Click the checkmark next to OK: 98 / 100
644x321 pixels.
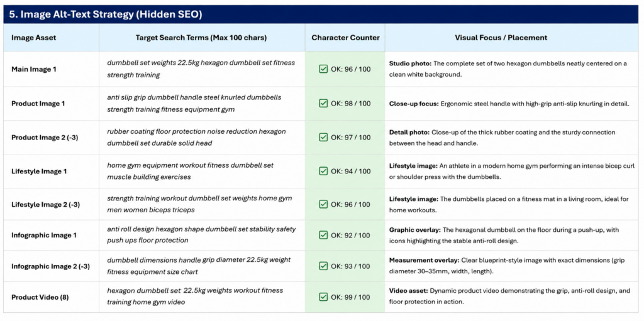click(323, 103)
